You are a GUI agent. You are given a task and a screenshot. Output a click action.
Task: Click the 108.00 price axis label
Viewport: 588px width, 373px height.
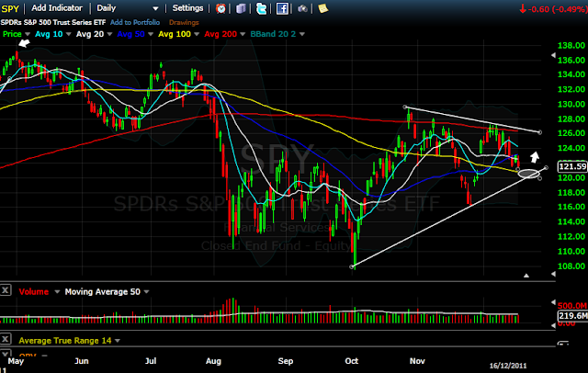pyautogui.click(x=571, y=266)
